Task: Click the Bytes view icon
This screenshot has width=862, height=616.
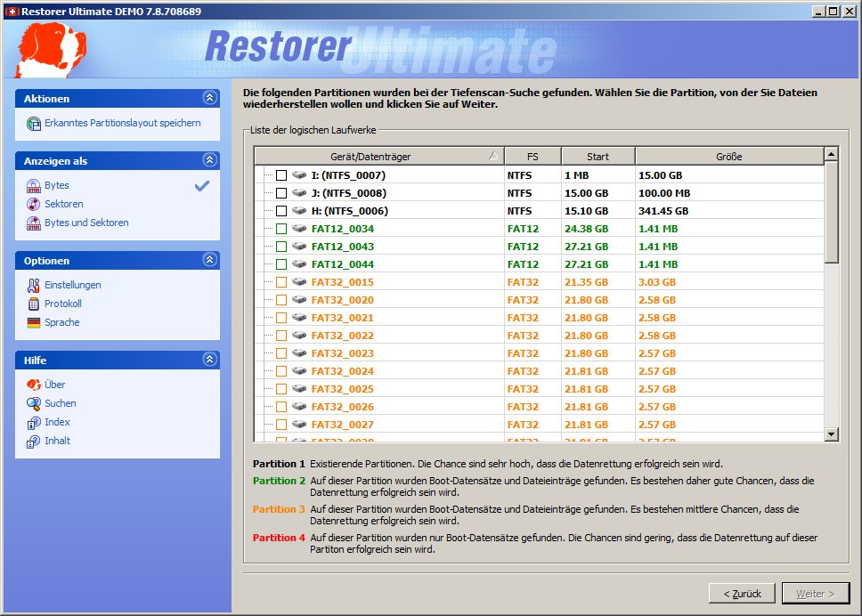Action: point(34,186)
